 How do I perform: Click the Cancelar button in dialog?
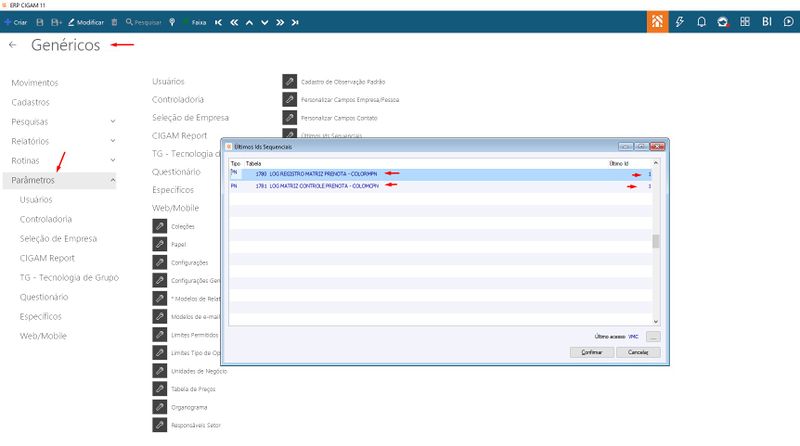click(x=638, y=352)
